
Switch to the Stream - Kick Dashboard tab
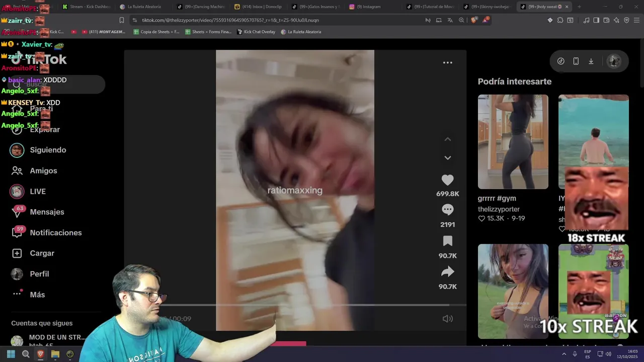(x=86, y=7)
